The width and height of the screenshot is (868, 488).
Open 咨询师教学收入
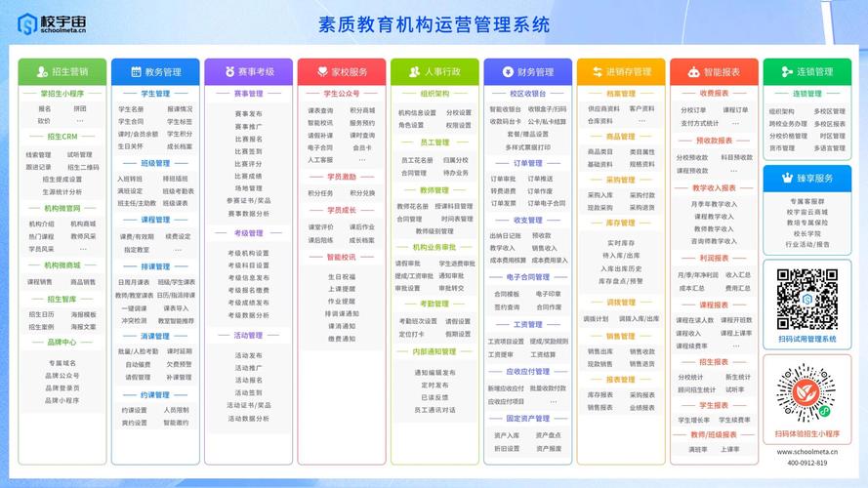(714, 241)
